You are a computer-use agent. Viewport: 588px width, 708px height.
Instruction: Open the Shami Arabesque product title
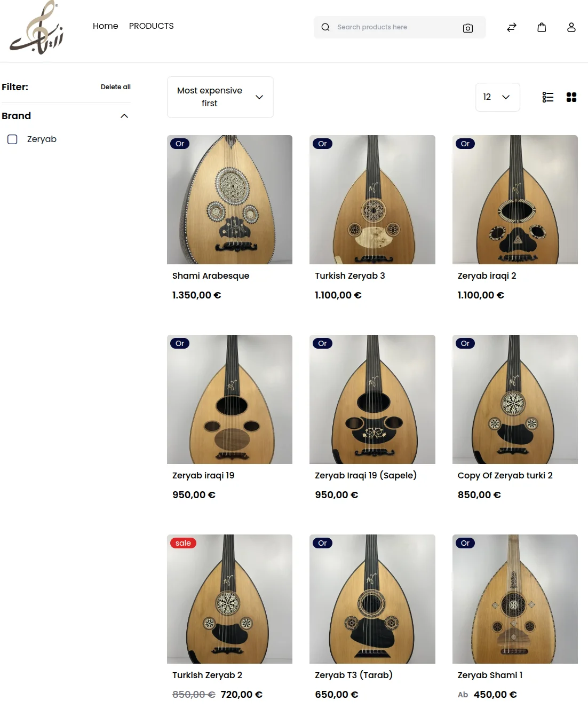(x=211, y=276)
